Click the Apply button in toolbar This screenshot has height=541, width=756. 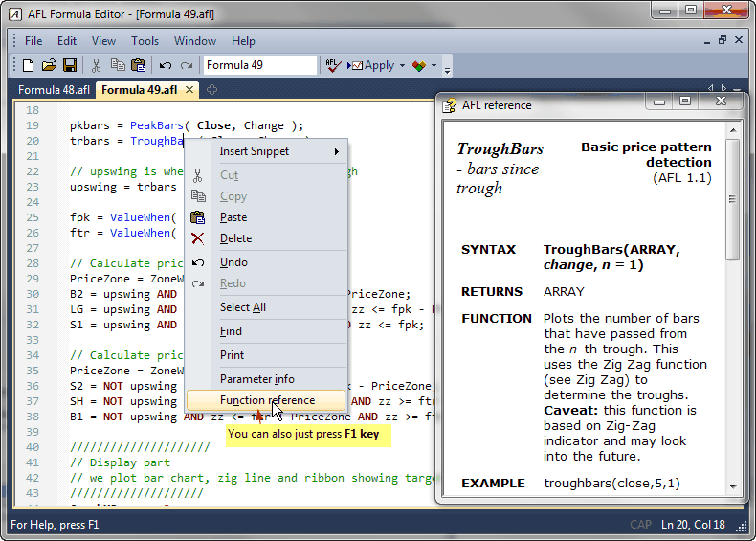pyautogui.click(x=372, y=66)
